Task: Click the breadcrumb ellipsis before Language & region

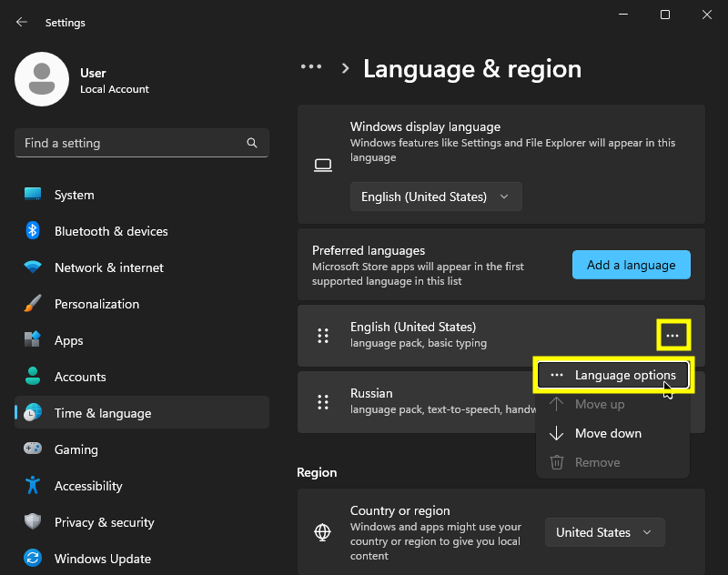Action: pos(311,67)
